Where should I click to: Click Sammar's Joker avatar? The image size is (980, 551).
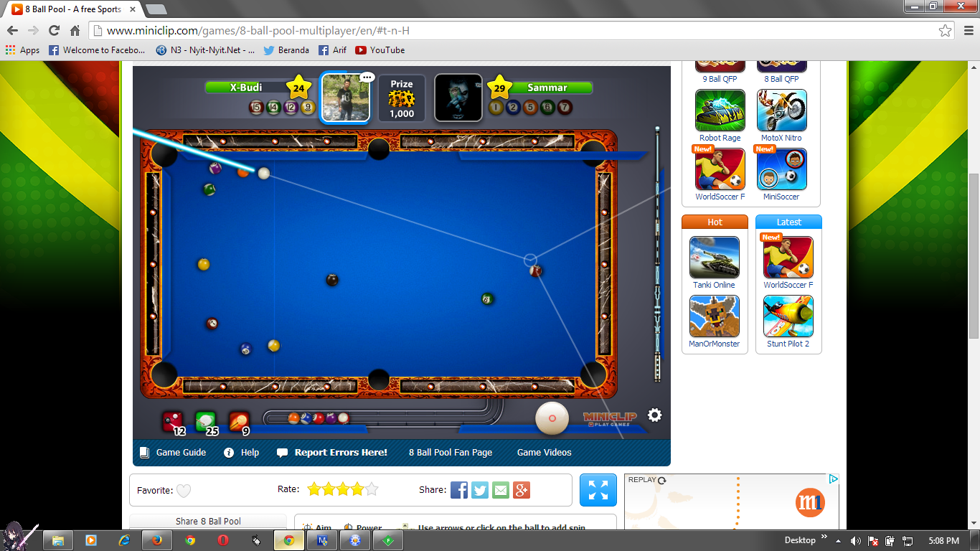coord(458,98)
